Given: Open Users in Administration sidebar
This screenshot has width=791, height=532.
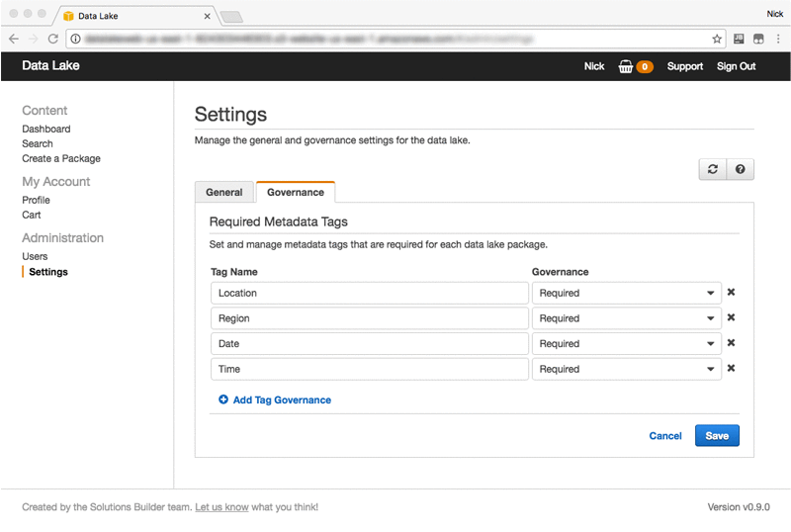Looking at the screenshot, I should tap(35, 256).
